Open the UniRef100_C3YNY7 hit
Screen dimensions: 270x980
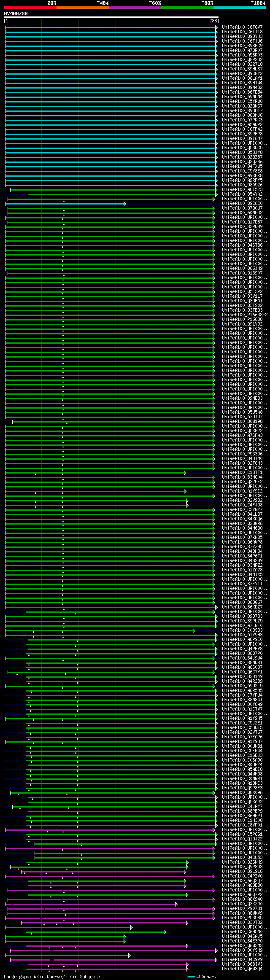[242, 509]
